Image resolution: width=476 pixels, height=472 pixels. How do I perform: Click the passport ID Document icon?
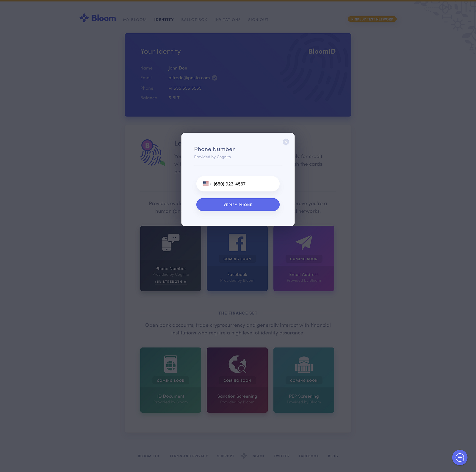pyautogui.click(x=171, y=364)
